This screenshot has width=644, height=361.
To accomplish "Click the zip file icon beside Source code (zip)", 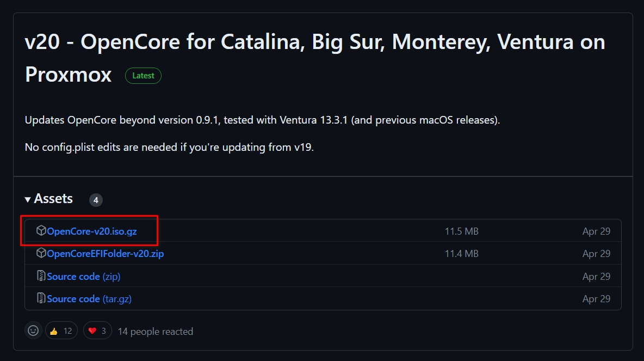I will (41, 276).
